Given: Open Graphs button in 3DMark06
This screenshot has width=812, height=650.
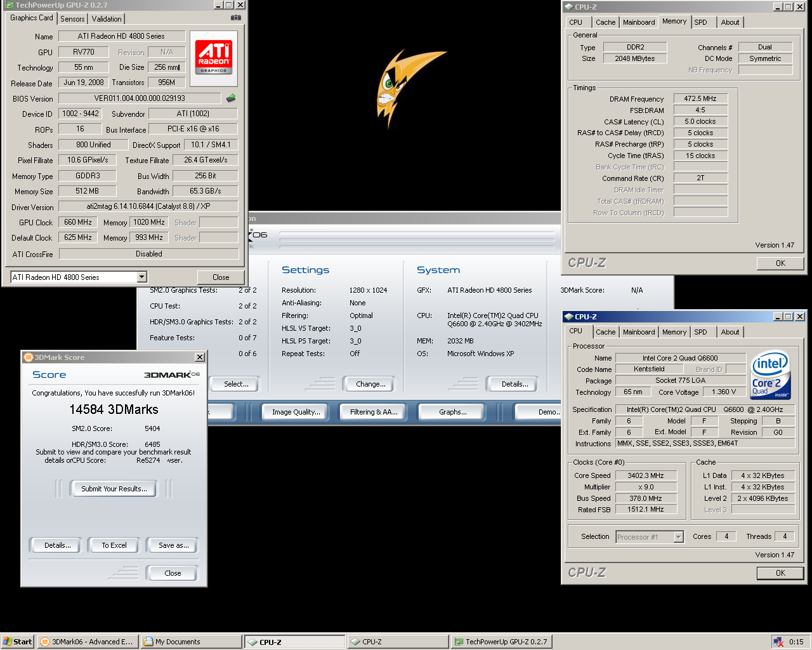Looking at the screenshot, I should point(452,412).
